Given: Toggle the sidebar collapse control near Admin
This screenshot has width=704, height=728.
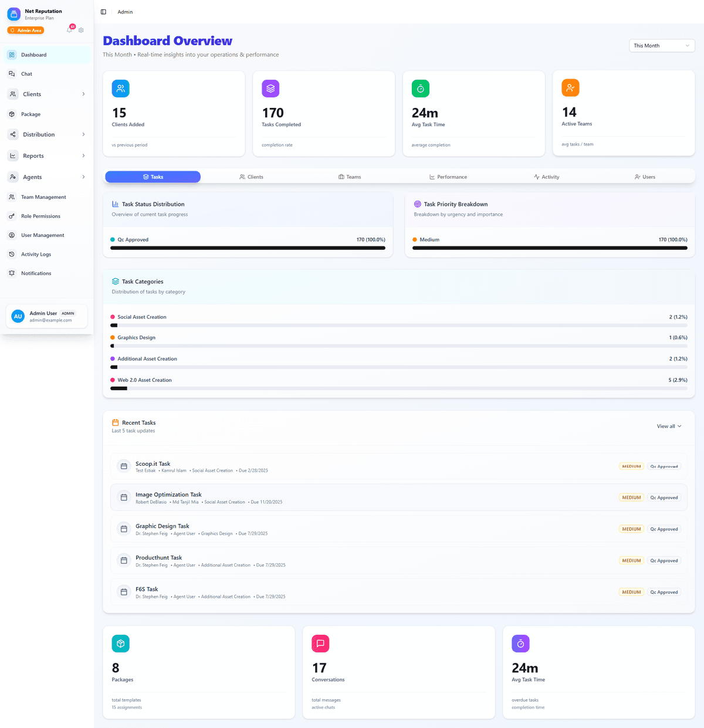Looking at the screenshot, I should pyautogui.click(x=103, y=11).
